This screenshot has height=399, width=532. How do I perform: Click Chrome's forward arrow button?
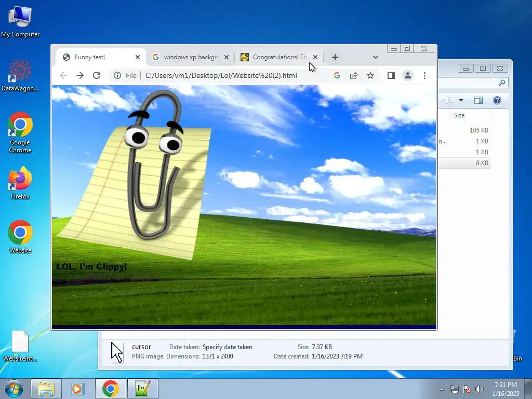(79, 75)
